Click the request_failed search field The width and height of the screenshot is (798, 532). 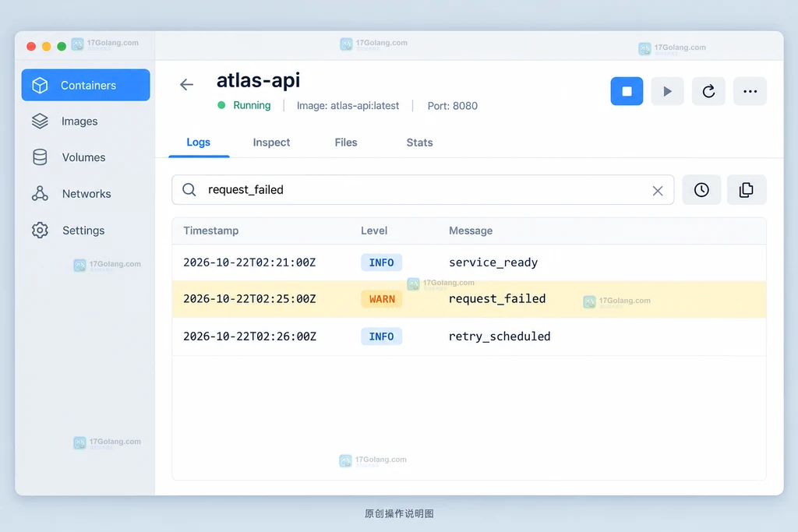click(423, 190)
